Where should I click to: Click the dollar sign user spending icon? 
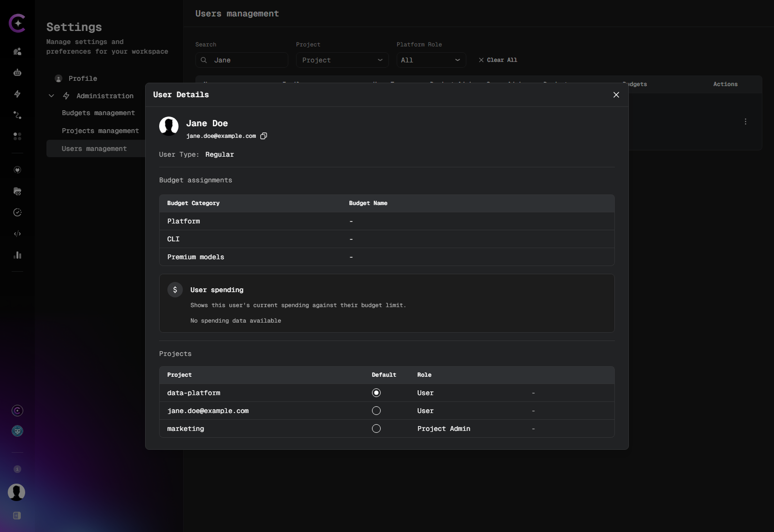175,290
